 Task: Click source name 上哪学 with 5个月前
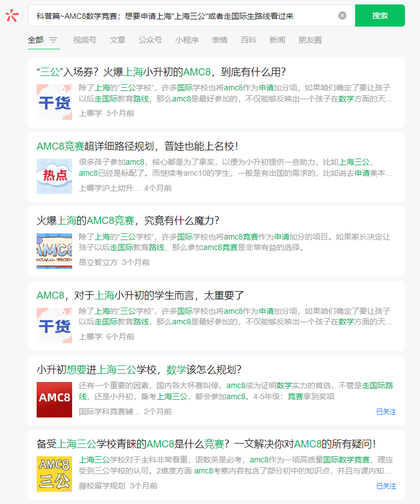click(90, 113)
